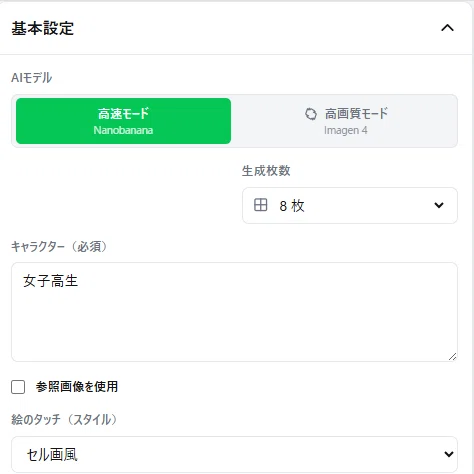Click the Imagen 4 sublabel text
474x474 pixels.
coord(346,130)
